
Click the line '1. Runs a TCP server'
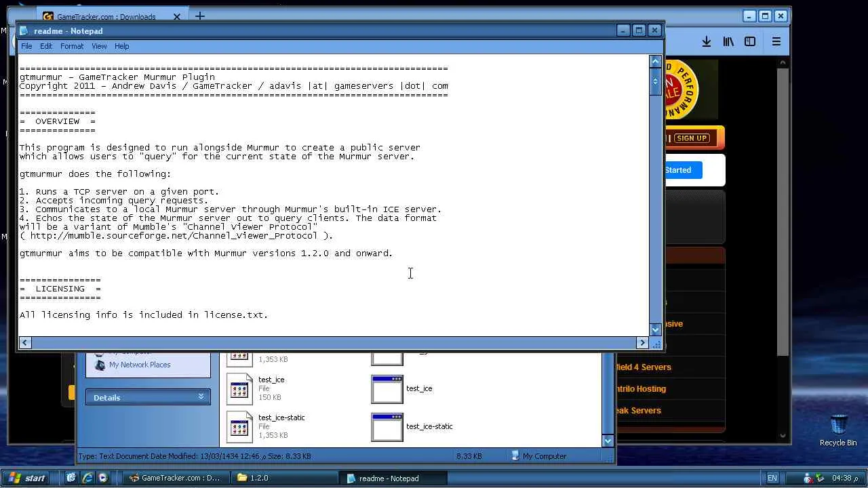pyautogui.click(x=119, y=192)
